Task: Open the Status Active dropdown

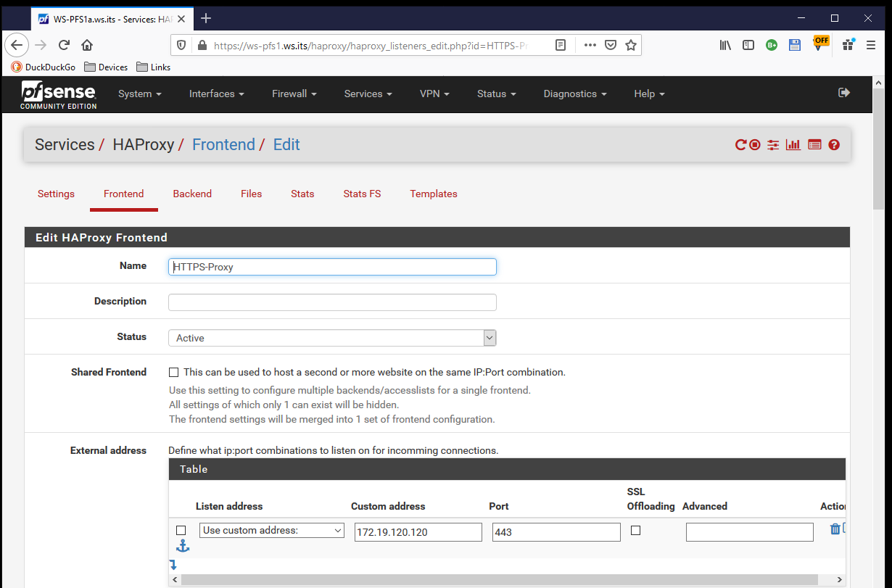Action: click(x=332, y=338)
